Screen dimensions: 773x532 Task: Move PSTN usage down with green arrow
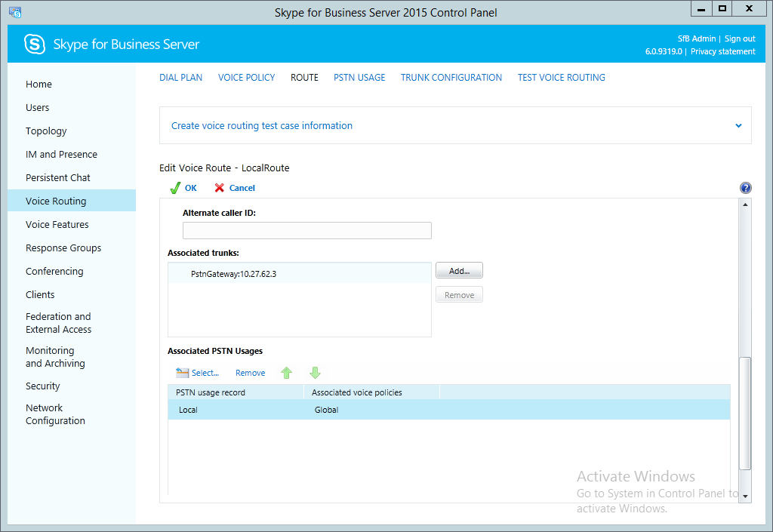[x=316, y=373]
